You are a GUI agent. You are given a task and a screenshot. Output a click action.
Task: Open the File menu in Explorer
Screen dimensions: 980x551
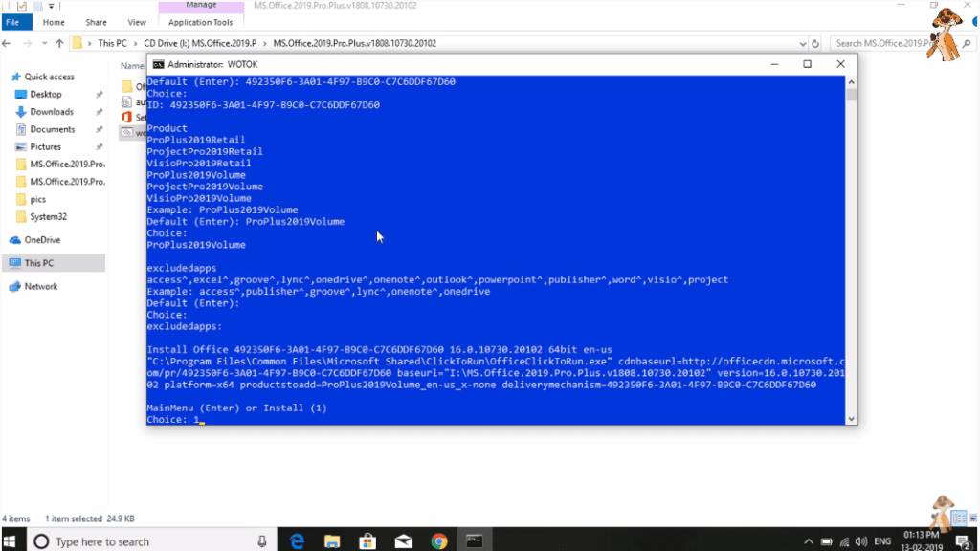click(x=14, y=22)
